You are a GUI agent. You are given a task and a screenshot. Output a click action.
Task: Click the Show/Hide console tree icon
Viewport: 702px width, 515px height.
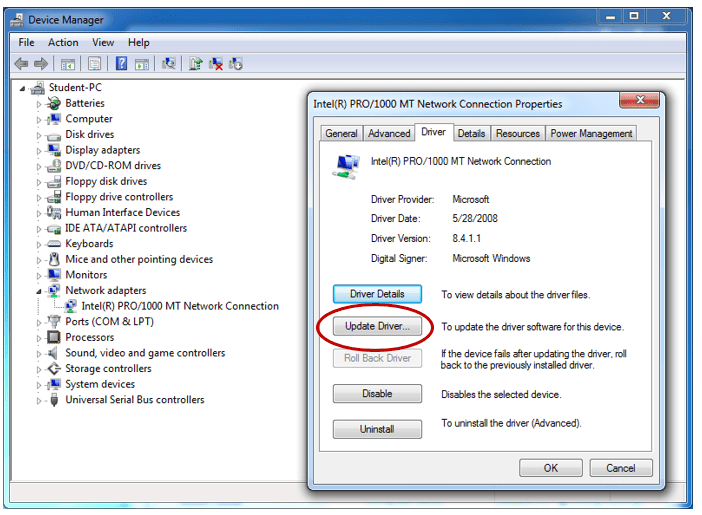[x=68, y=64]
